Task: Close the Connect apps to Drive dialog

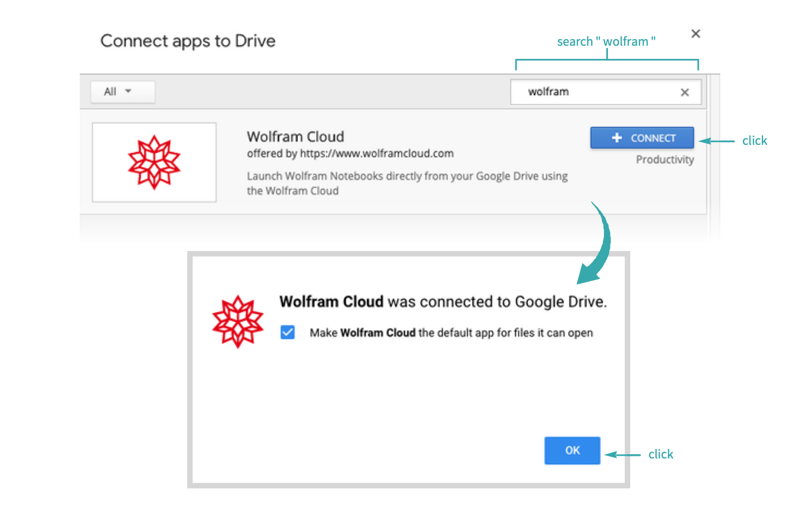Action: click(696, 34)
